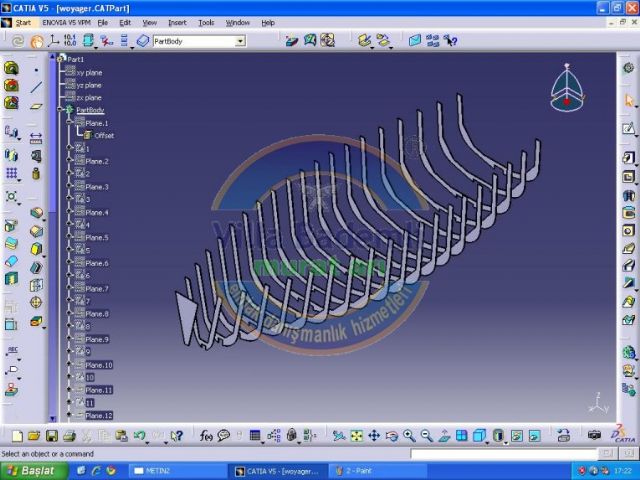Click the Print icon in bottom toolbar
Image resolution: width=640 pixels, height=480 pixels.
click(68, 436)
